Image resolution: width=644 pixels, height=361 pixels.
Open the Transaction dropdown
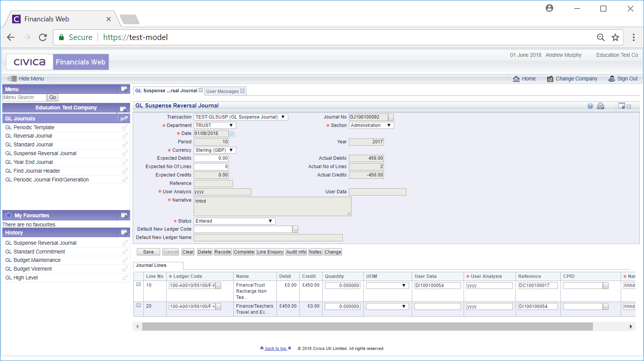click(x=241, y=117)
